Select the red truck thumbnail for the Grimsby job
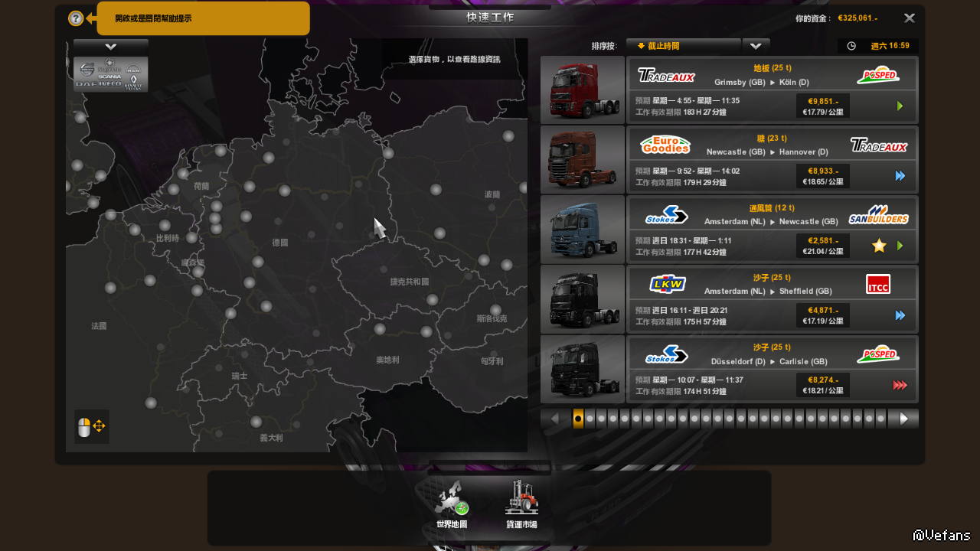The height and width of the screenshot is (551, 980). pos(583,90)
